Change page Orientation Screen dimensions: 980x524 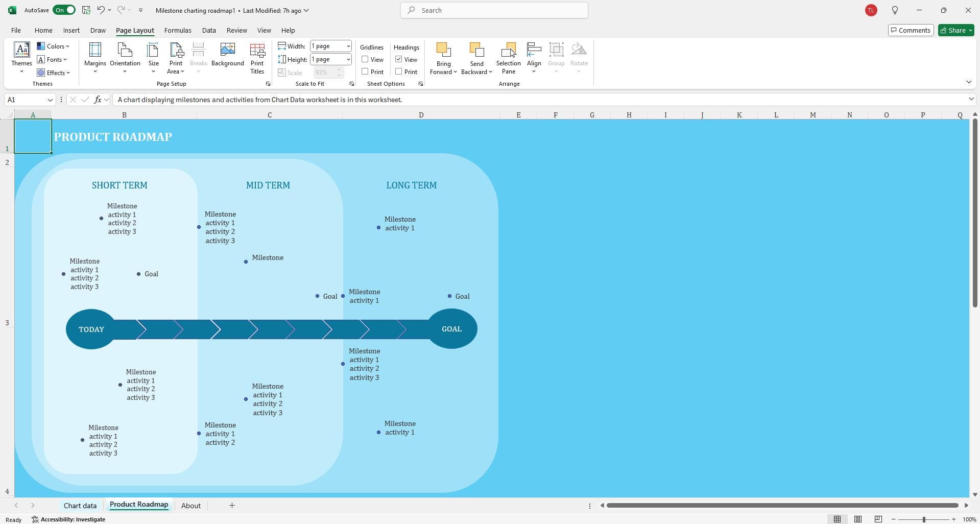click(125, 57)
